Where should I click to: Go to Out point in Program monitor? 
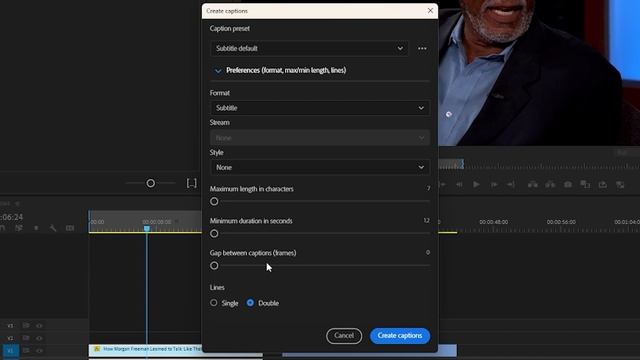511,184
